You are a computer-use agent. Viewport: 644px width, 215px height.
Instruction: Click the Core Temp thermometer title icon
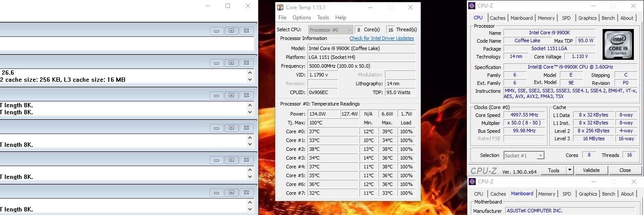(x=280, y=7)
